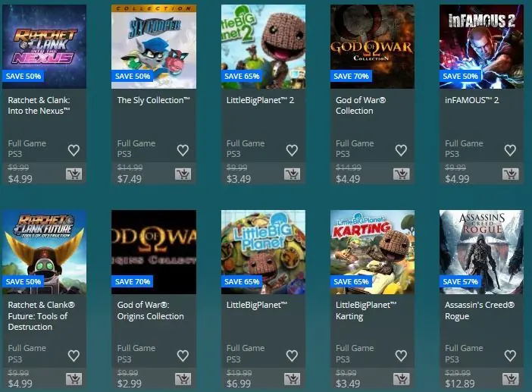The width and height of the screenshot is (532, 392).
Task: Open the LittleBigPlanet 2 title link
Action: pyautogui.click(x=260, y=100)
